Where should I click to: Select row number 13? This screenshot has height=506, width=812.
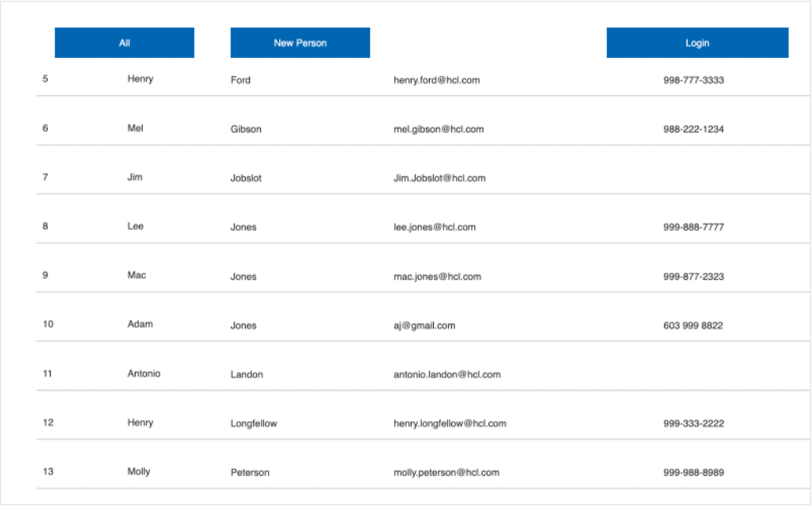coord(48,471)
